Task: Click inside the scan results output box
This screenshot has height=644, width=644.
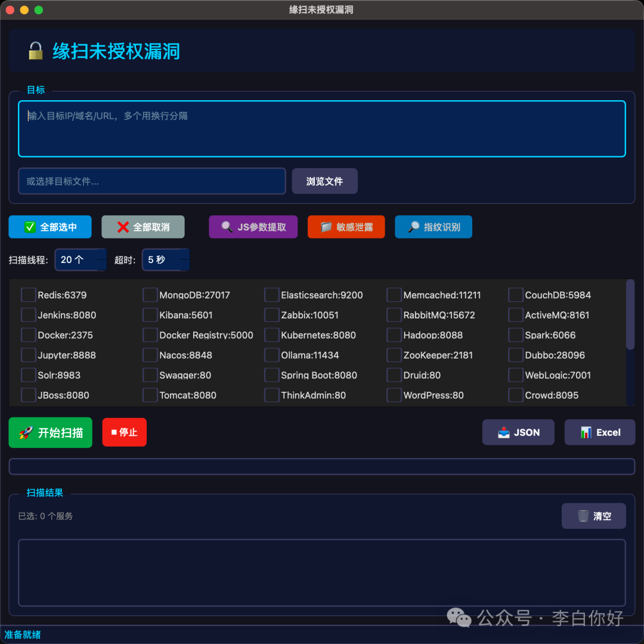Action: tap(322, 573)
